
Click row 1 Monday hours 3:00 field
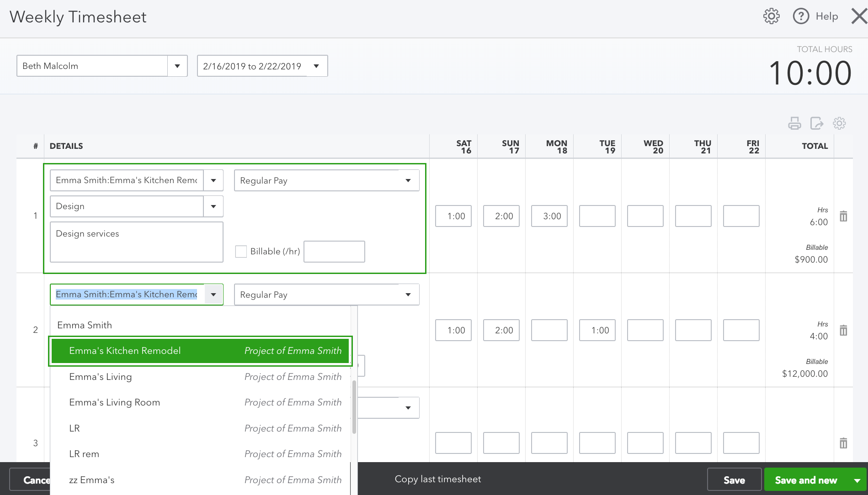pos(549,216)
